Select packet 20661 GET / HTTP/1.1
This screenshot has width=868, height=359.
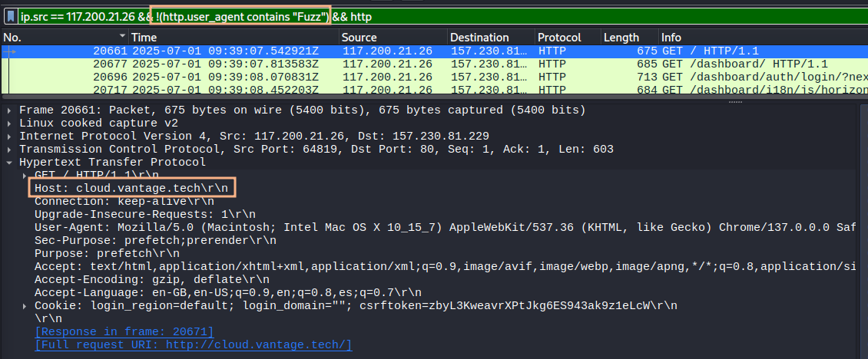pos(434,51)
